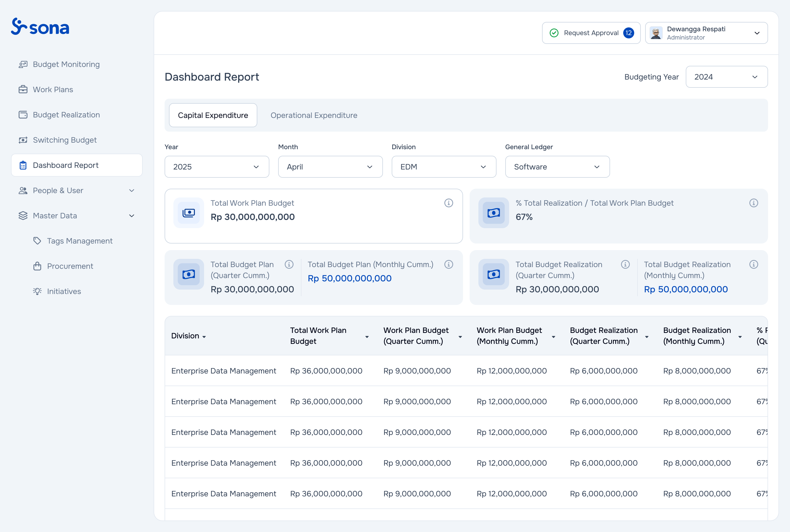This screenshot has width=790, height=532.
Task: Click the Dashboard Report clipboard icon
Action: tap(23, 165)
